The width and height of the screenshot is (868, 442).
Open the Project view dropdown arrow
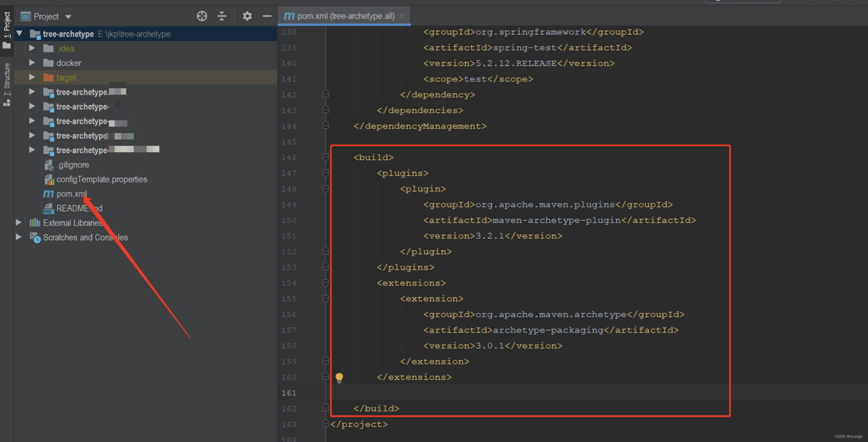(68, 17)
